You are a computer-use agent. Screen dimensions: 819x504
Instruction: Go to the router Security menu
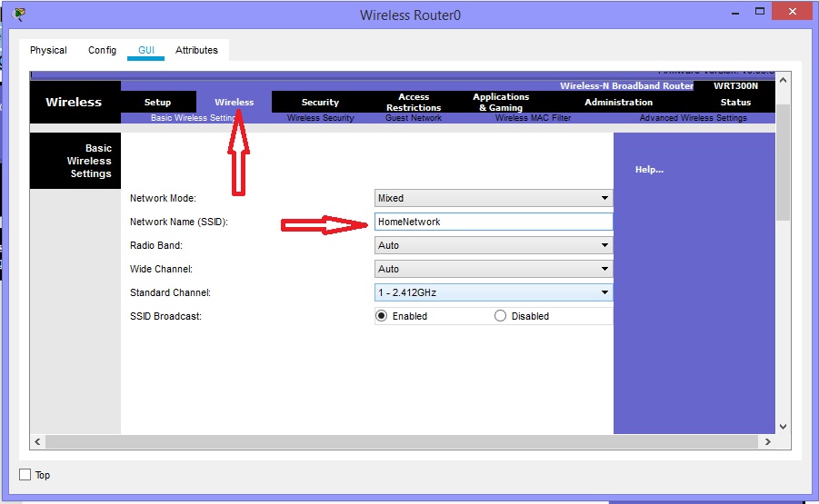(x=320, y=103)
